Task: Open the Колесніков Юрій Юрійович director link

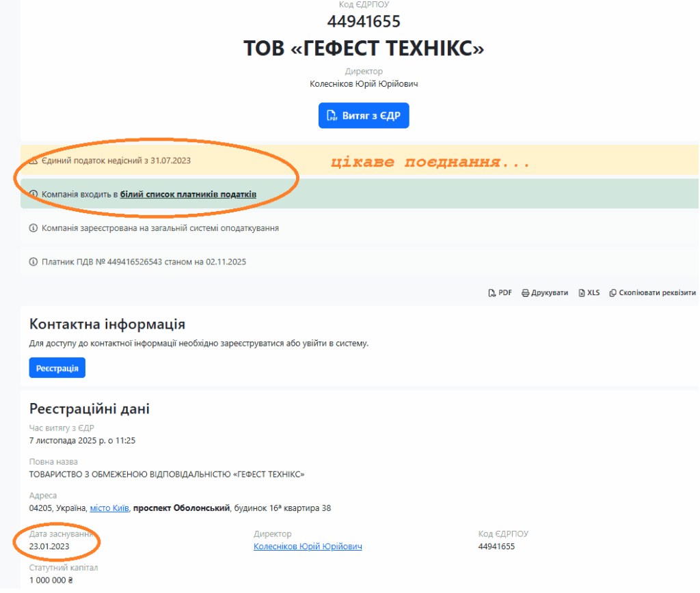Action: point(308,547)
